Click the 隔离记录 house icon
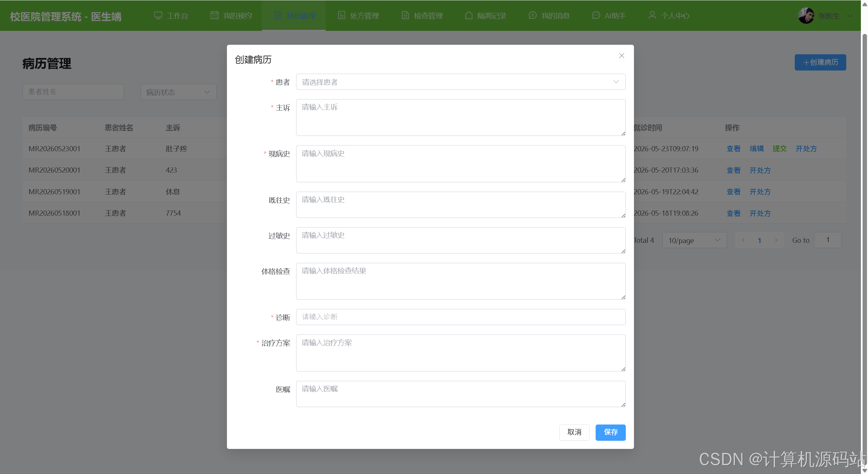 (x=469, y=16)
